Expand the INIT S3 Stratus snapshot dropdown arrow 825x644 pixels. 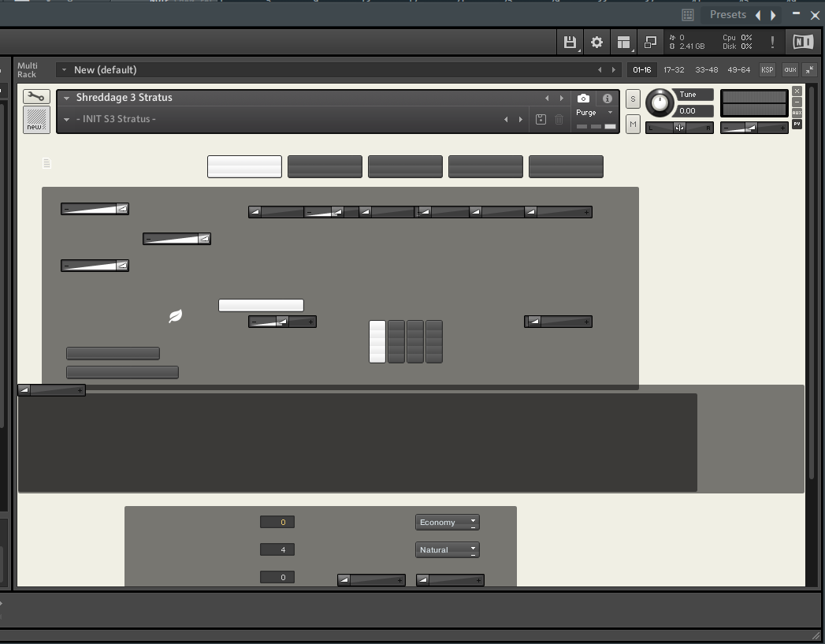point(67,120)
